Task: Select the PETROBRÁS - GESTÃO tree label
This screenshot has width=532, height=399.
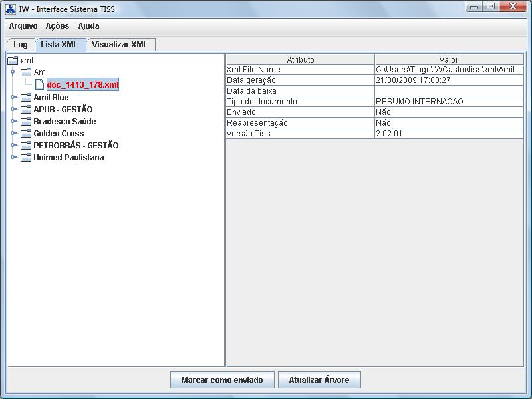Action: 76,146
